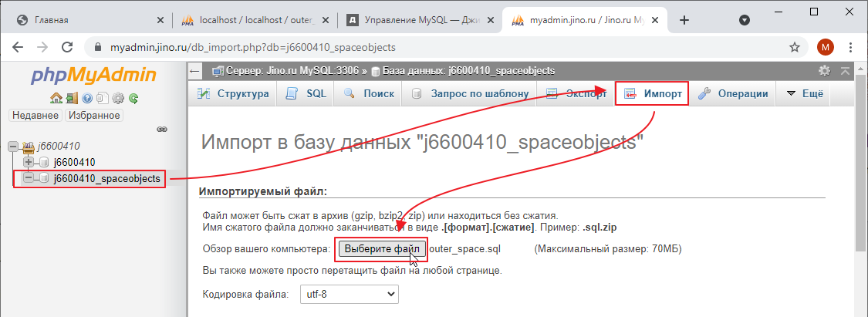Open the SQL tab
The height and width of the screenshot is (317, 868).
point(306,94)
